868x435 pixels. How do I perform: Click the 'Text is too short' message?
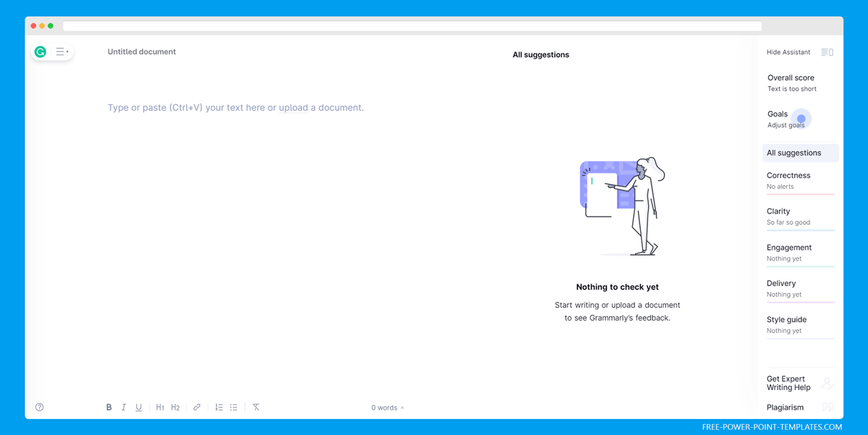tap(792, 89)
